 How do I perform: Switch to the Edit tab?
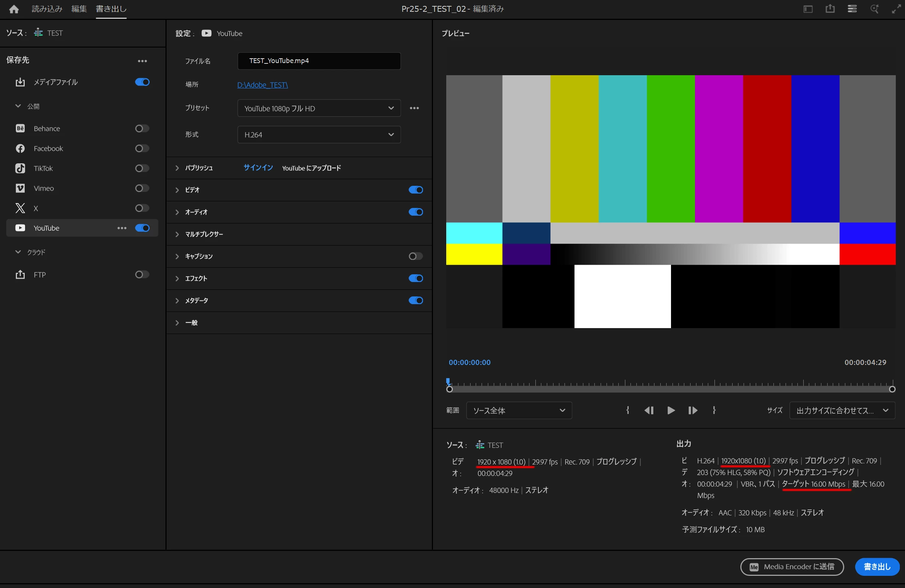79,9
